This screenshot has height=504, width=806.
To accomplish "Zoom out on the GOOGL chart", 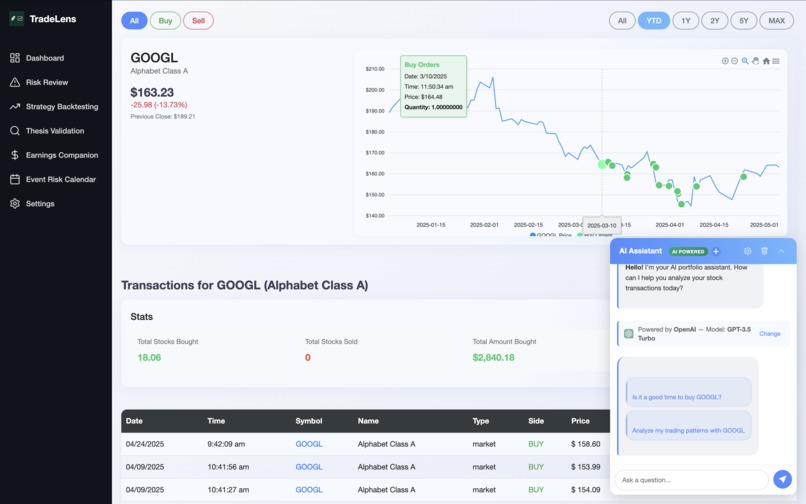I will (x=735, y=61).
